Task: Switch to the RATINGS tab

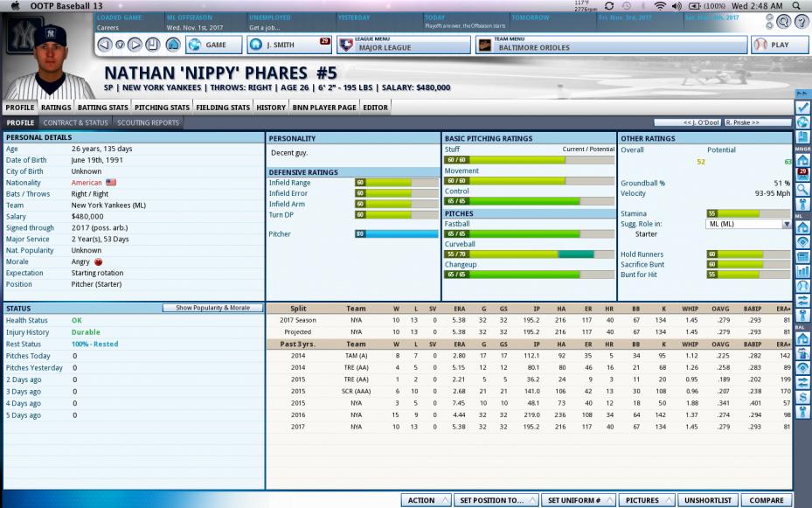Action: coord(56,108)
